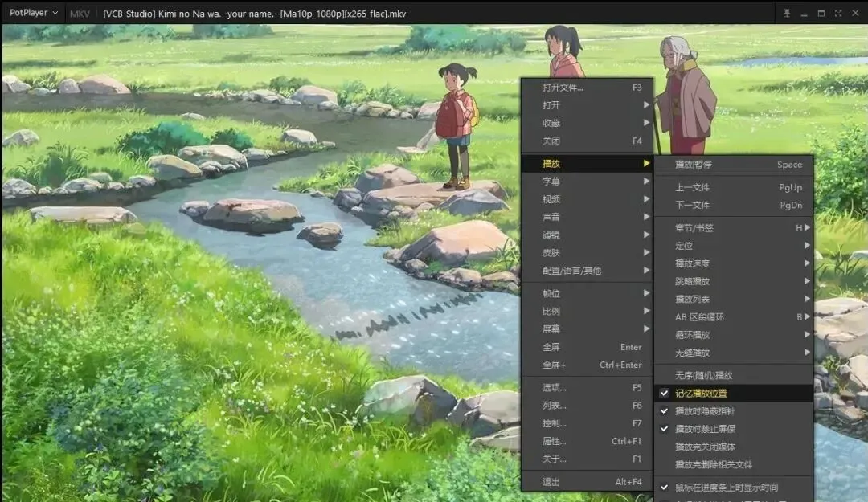Expand 无缝播放 seamless submenu

[x=734, y=353]
